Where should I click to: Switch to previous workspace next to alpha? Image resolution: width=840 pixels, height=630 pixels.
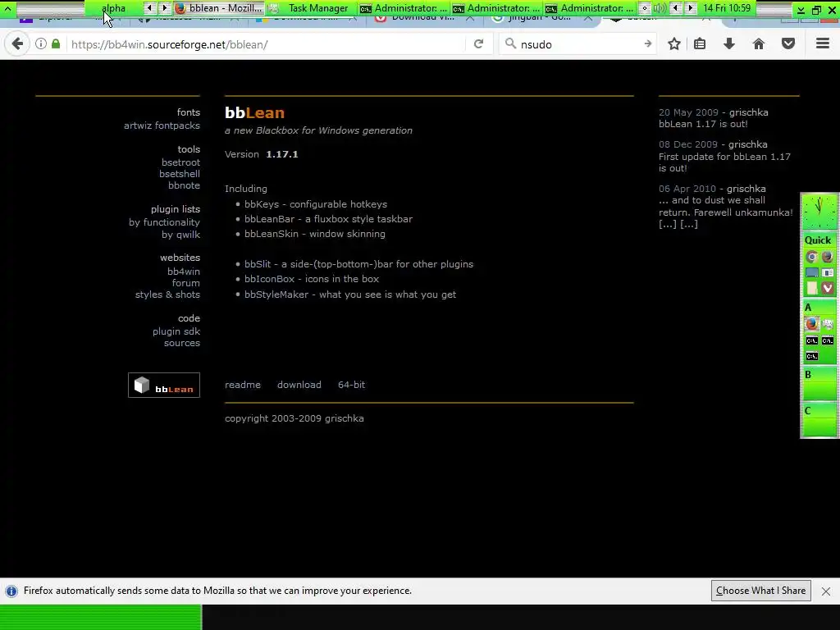tap(149, 8)
